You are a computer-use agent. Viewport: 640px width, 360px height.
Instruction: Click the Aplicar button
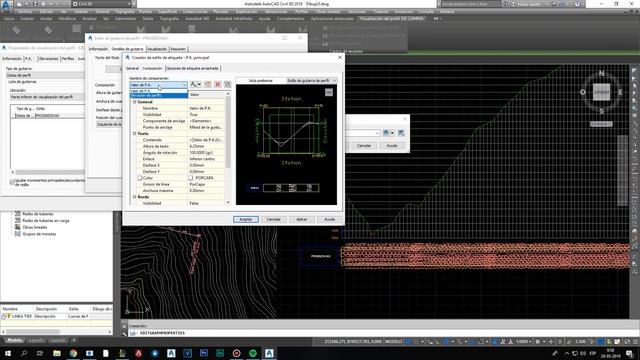point(302,220)
